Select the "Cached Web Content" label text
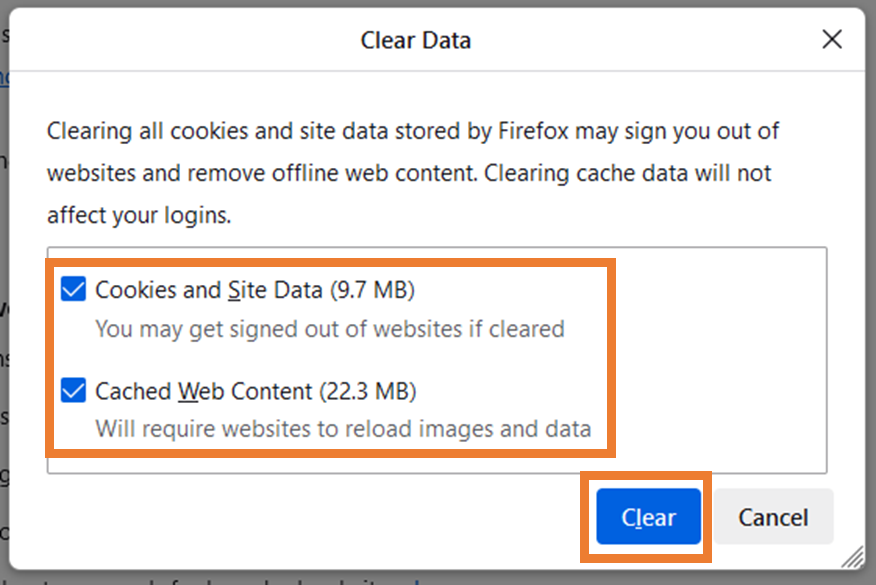 point(204,390)
